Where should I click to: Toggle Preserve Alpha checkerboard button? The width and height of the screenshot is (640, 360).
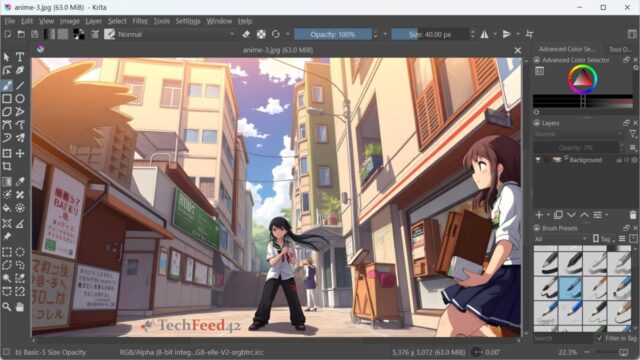click(x=261, y=34)
